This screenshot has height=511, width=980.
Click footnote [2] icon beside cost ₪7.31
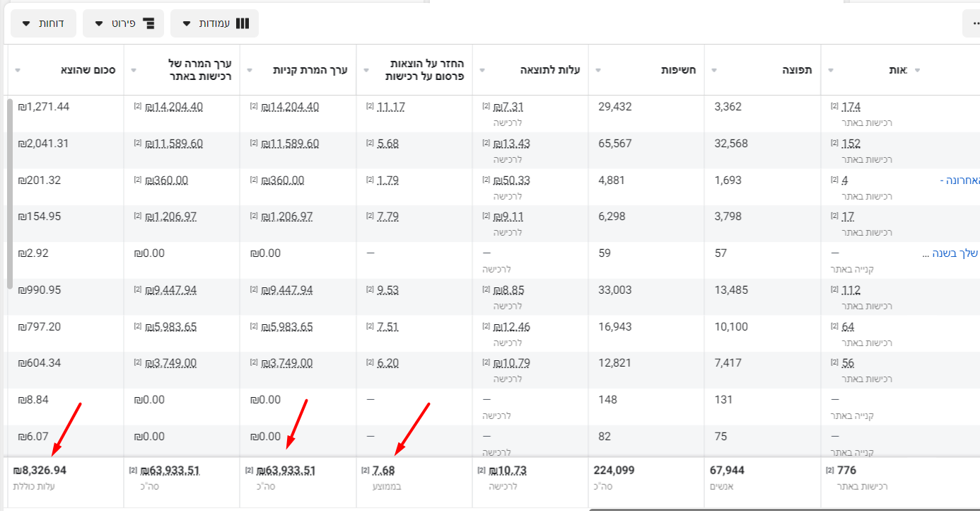486,106
